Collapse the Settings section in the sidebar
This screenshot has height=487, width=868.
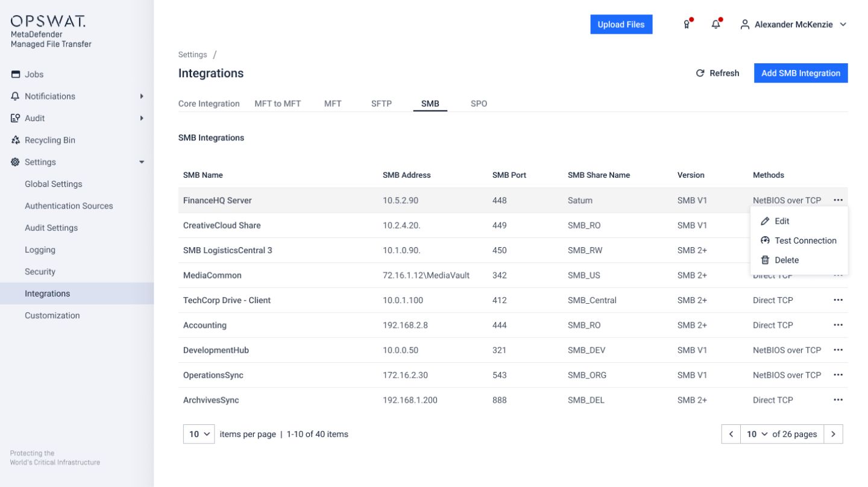(x=141, y=162)
